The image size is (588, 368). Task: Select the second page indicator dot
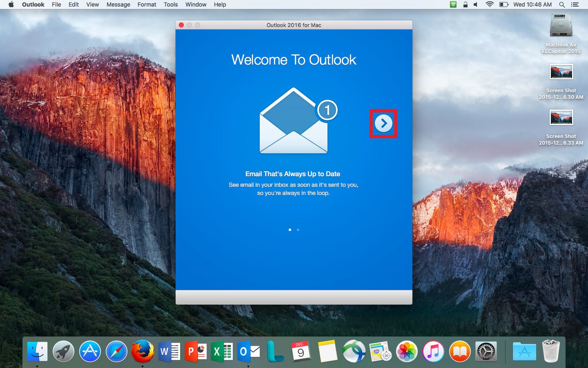pyautogui.click(x=298, y=230)
